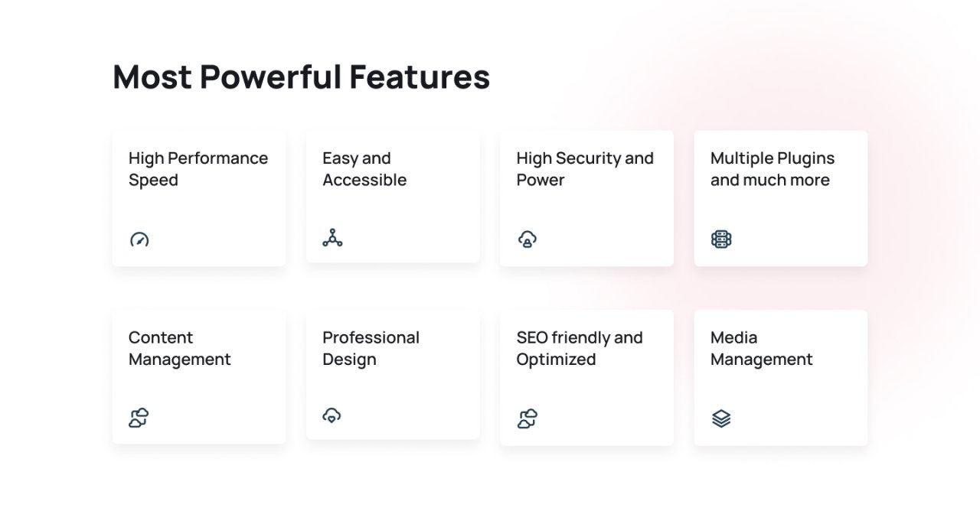
Task: Open the High Performance Speed title
Action: 198,169
